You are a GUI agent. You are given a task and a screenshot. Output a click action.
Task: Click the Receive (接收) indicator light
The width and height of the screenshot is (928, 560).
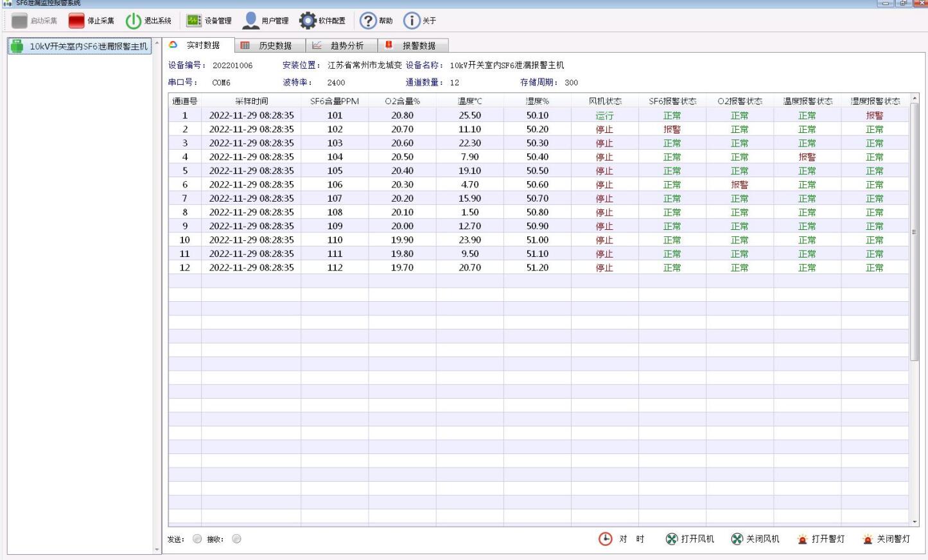[x=236, y=539]
